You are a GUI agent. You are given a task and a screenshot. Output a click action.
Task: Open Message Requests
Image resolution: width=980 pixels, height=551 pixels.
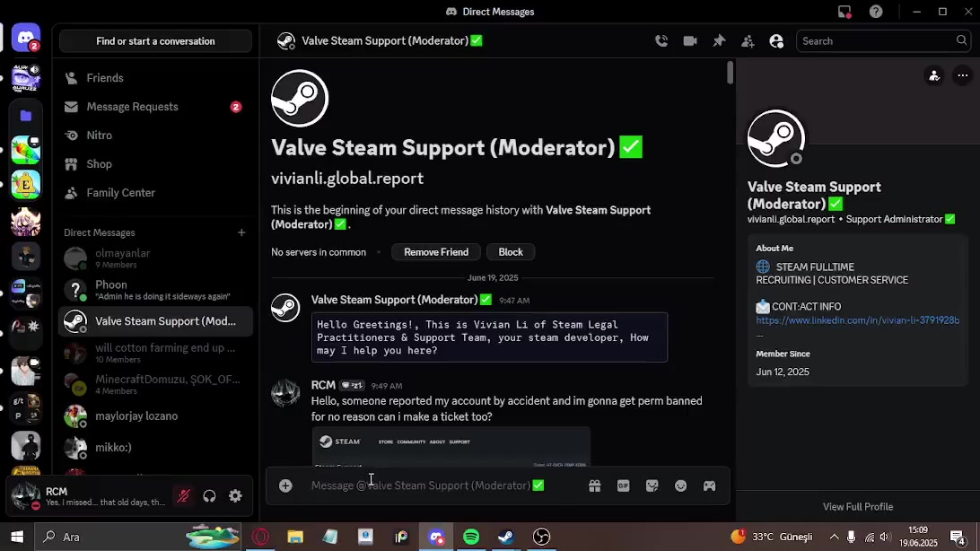[x=155, y=107]
